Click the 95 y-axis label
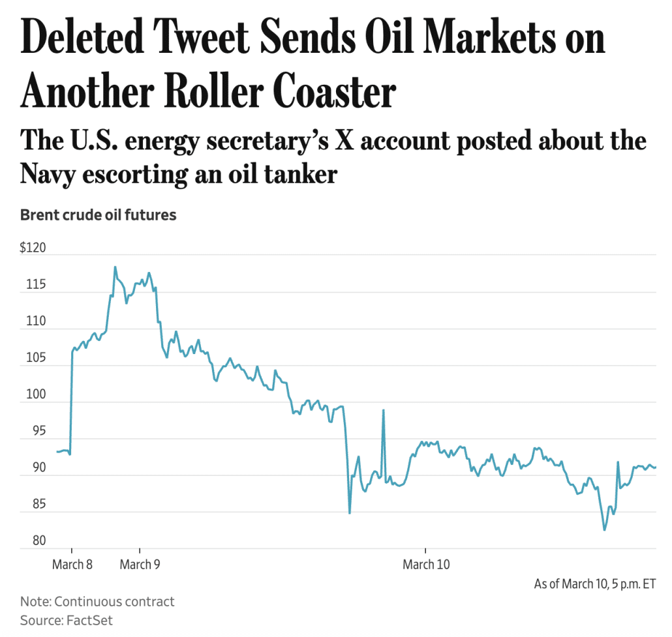 click(32, 431)
